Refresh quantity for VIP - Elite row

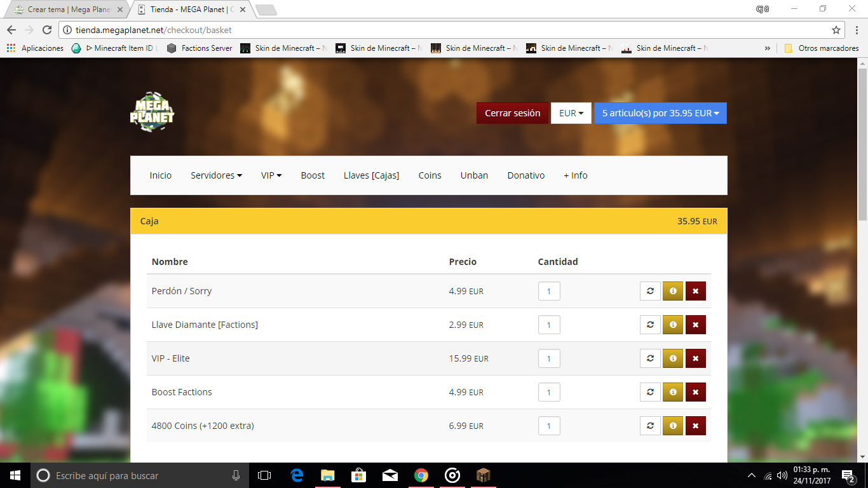click(x=650, y=358)
